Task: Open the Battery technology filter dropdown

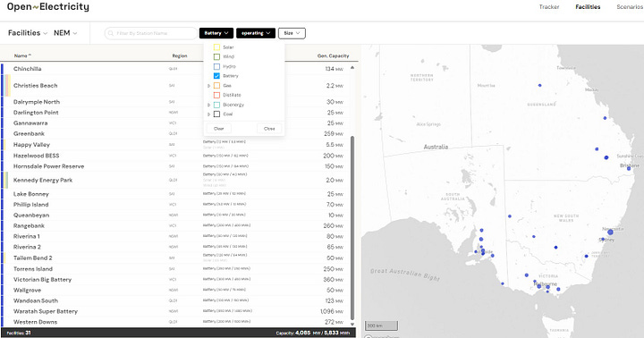Action: (x=216, y=33)
